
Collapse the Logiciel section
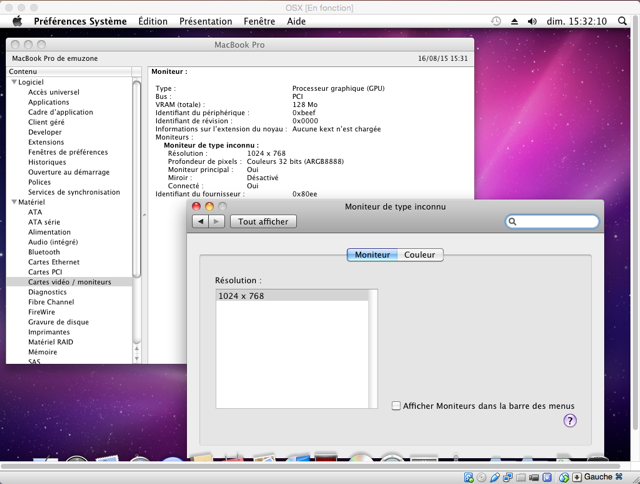[14, 82]
